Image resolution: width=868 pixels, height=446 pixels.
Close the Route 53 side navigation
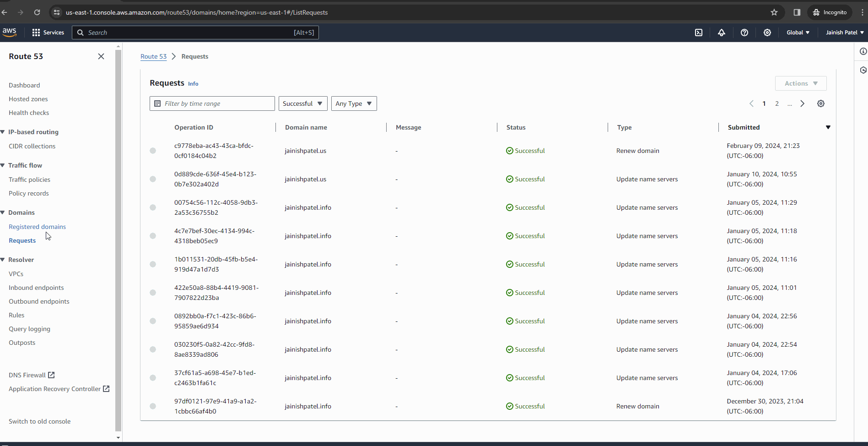pos(101,56)
